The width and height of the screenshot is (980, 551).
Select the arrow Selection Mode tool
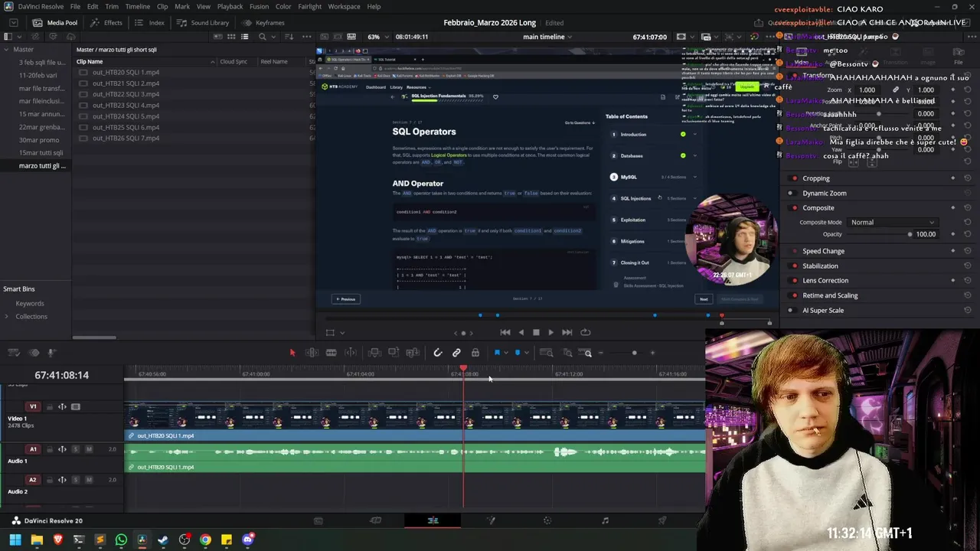pos(292,353)
